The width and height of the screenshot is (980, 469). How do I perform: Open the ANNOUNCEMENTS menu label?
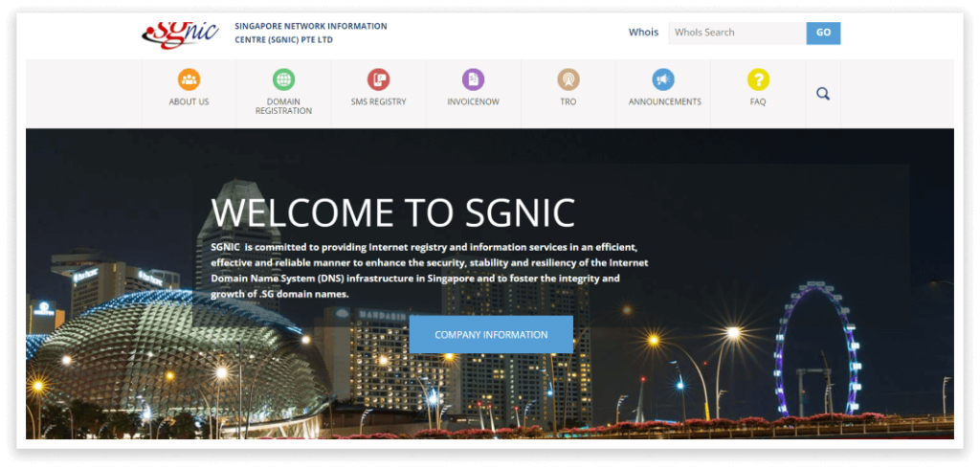click(x=665, y=101)
